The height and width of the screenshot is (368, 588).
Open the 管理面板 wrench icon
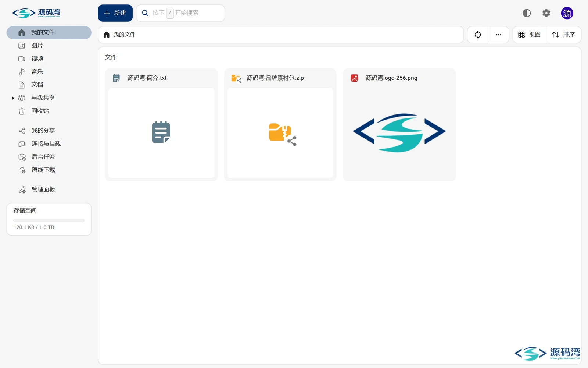tap(22, 190)
